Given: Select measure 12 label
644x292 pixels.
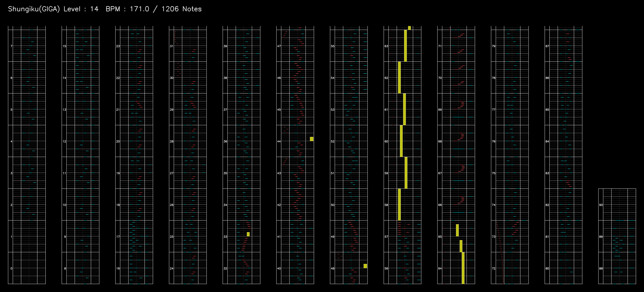Looking at the screenshot, I should [x=64, y=141].
